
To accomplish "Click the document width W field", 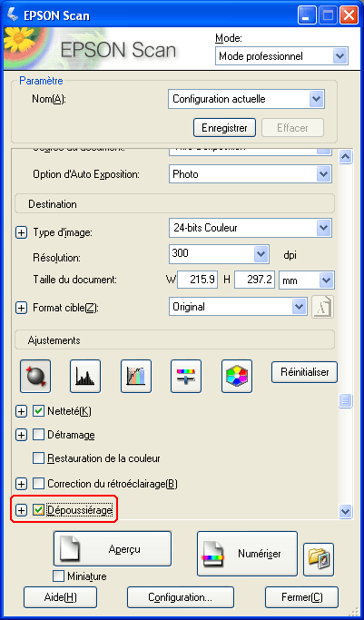I will point(198,280).
